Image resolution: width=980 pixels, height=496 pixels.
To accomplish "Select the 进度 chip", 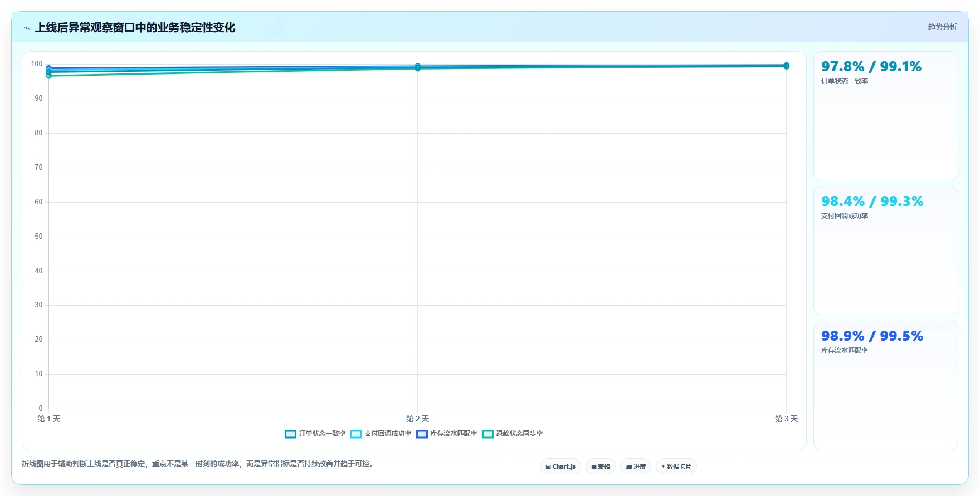I will click(636, 466).
